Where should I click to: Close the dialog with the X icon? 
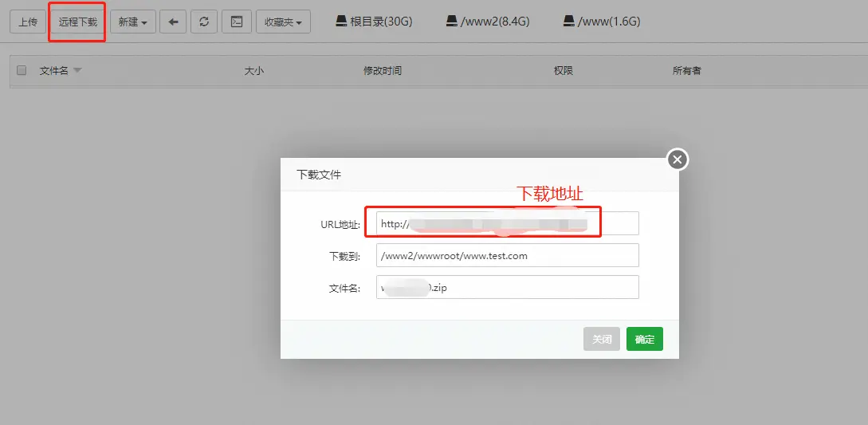[x=677, y=159]
